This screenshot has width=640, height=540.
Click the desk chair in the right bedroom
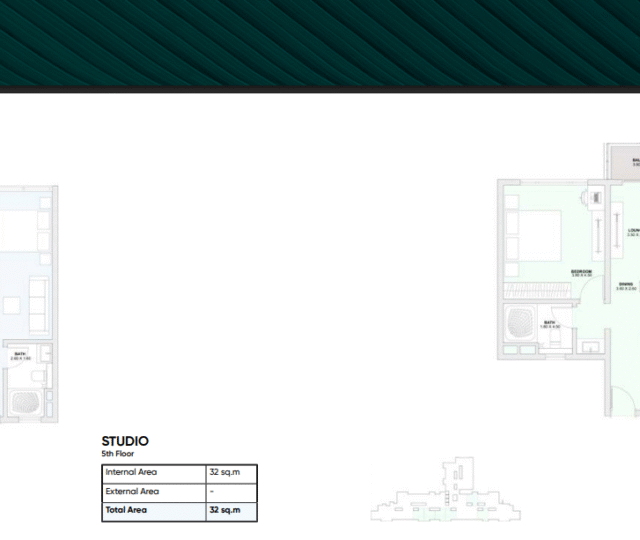pyautogui.click(x=596, y=194)
